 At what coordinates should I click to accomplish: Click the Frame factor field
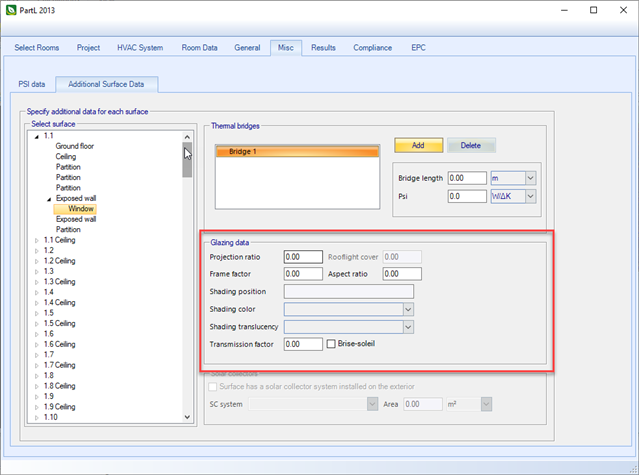point(303,274)
